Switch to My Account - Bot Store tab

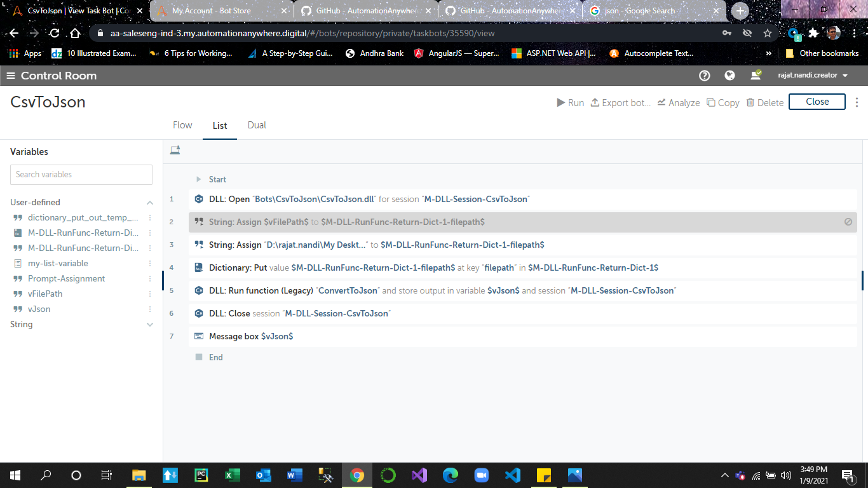click(x=222, y=11)
